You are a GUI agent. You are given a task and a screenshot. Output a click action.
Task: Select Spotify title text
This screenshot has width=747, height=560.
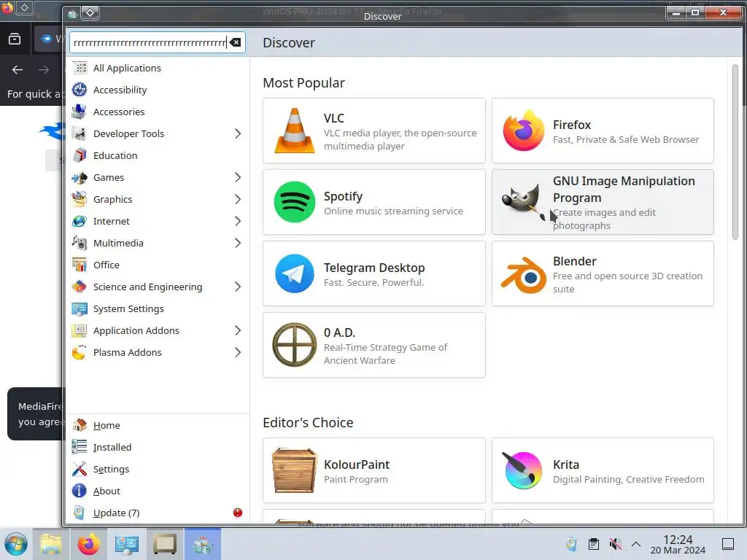pyautogui.click(x=343, y=196)
